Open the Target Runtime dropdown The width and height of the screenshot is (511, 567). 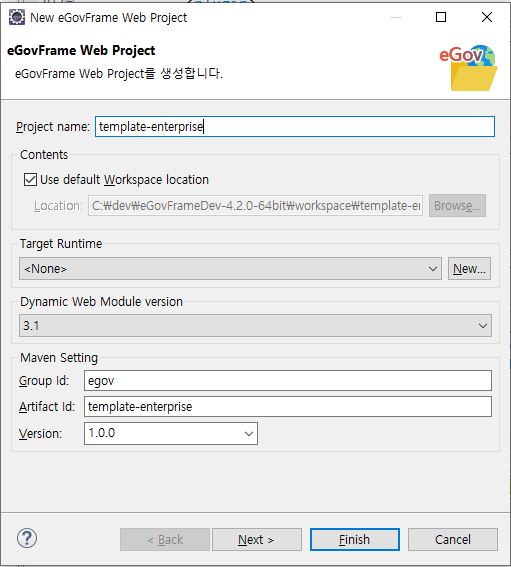pos(230,269)
